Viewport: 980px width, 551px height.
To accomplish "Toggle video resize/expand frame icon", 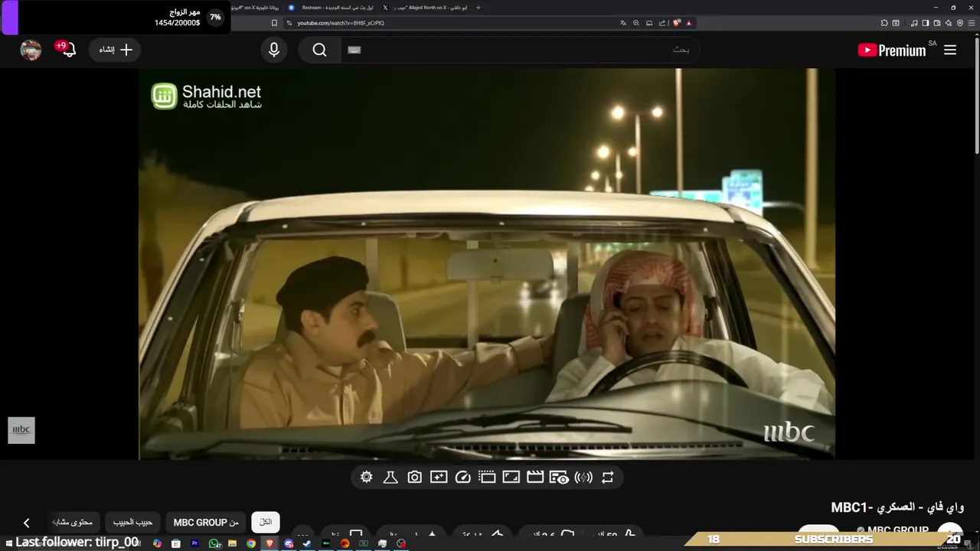I will [x=511, y=478].
